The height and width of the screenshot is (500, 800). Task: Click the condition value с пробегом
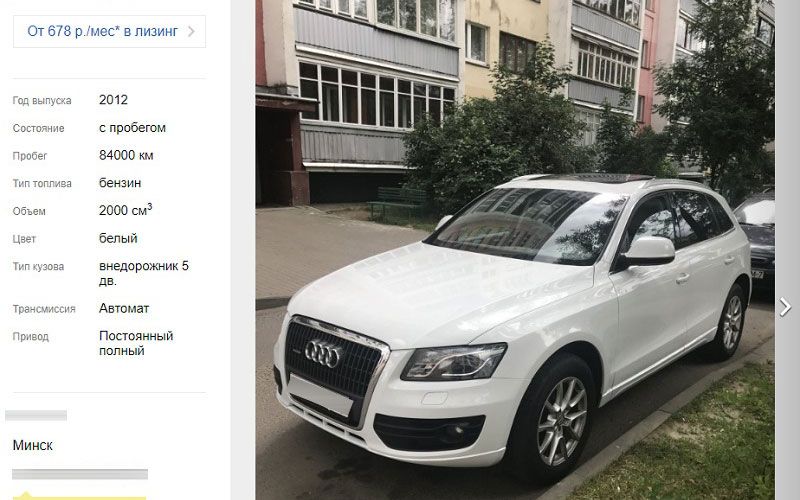pos(132,128)
